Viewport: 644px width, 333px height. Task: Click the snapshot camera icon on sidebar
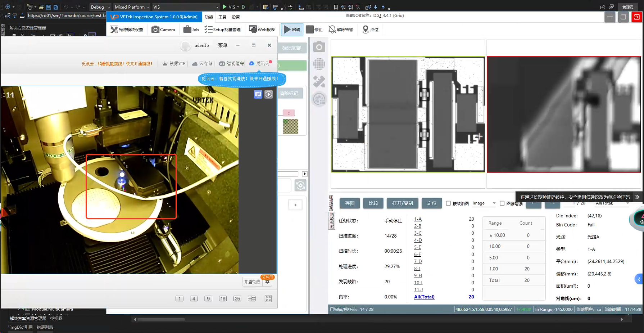pos(319,47)
